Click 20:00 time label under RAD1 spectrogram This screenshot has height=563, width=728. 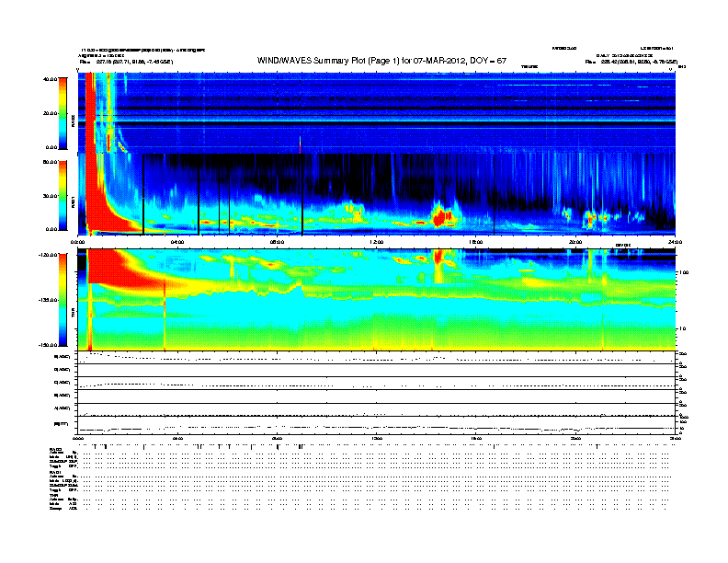pos(575,242)
